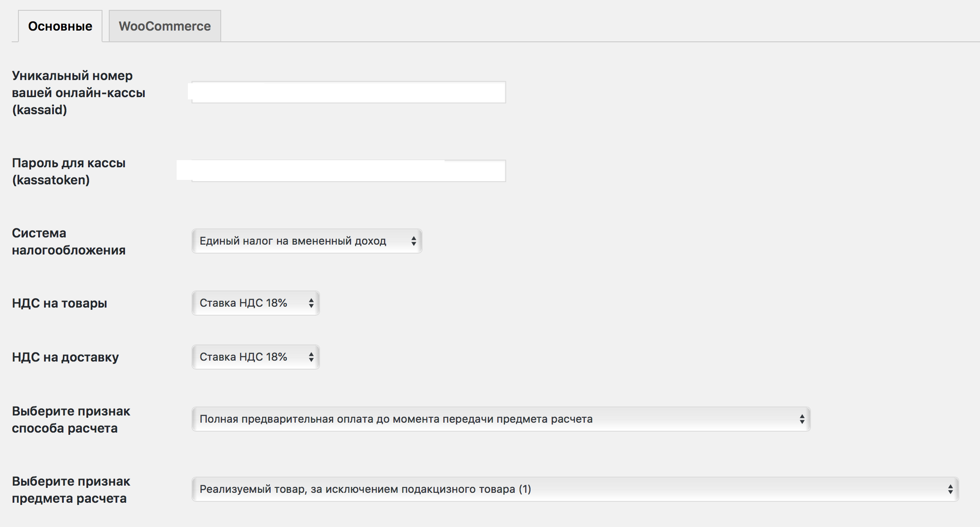The width and height of the screenshot is (980, 527).
Task: Switch to the WooCommerce tab
Action: [x=165, y=26]
